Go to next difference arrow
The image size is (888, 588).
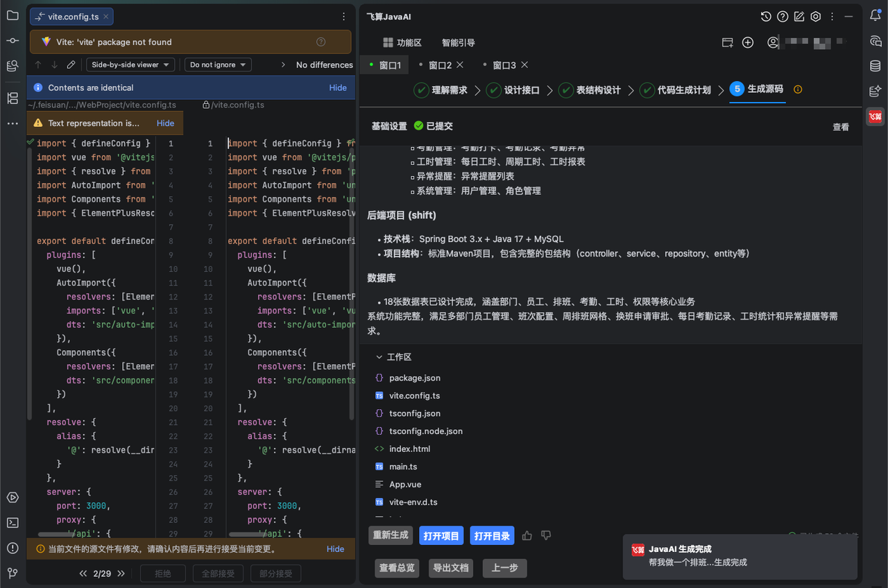[55, 64]
